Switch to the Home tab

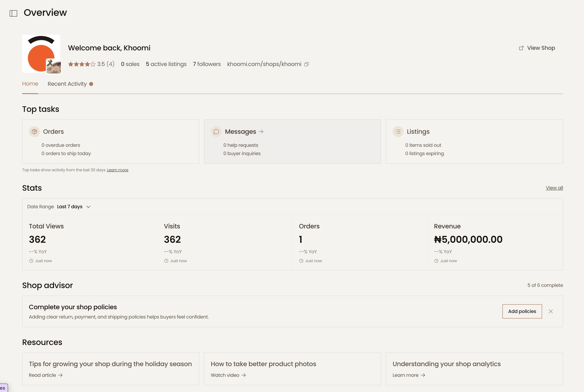[x=30, y=84]
